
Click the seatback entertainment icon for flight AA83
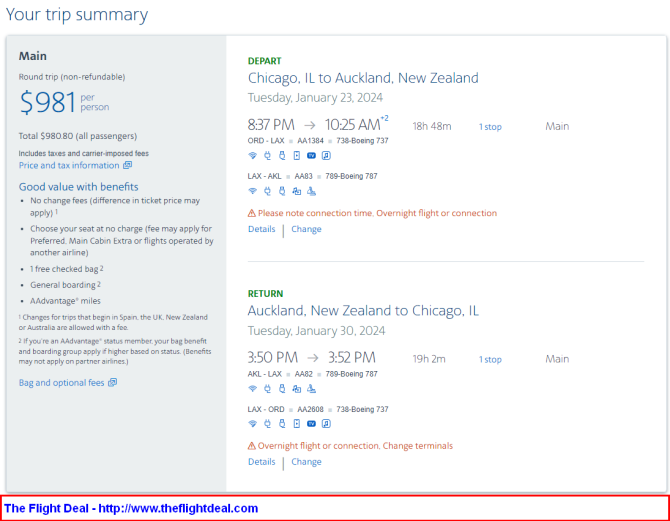[x=297, y=191]
